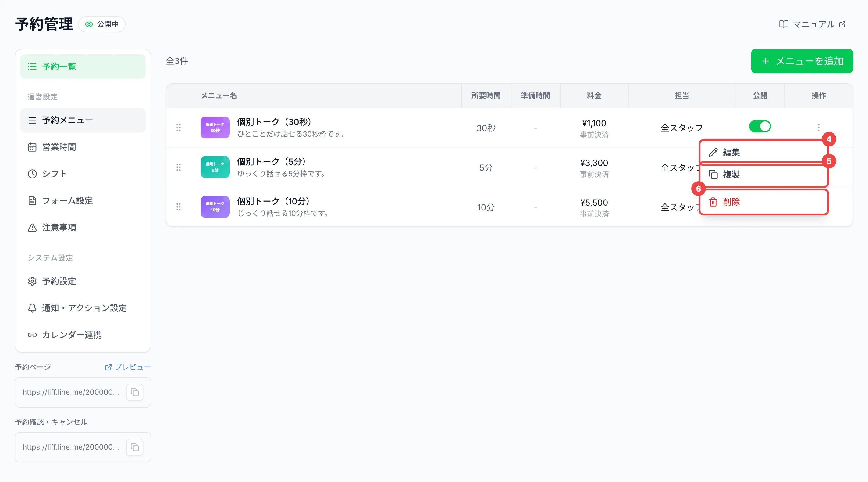868x482 pixels.
Task: Click the drag handle of 個別トーク（5分）
Action: click(x=179, y=167)
